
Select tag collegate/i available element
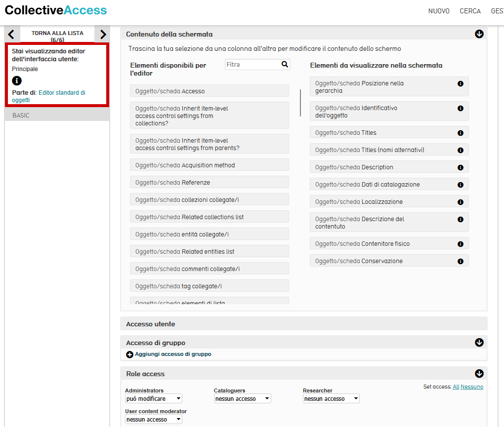point(209,286)
